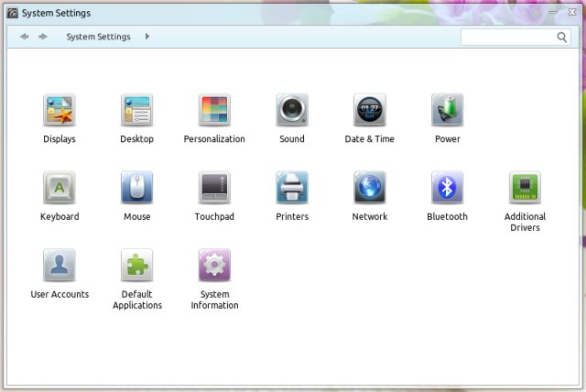
Task: Go forward with the right arrow
Action: coord(43,37)
